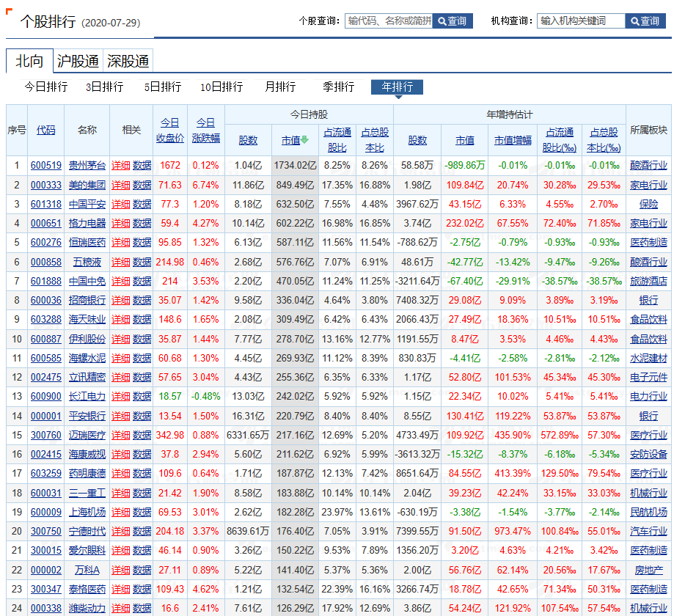The image size is (674, 616).
Task: Sort by 占流通股比(‰) column header
Action: coord(560,140)
